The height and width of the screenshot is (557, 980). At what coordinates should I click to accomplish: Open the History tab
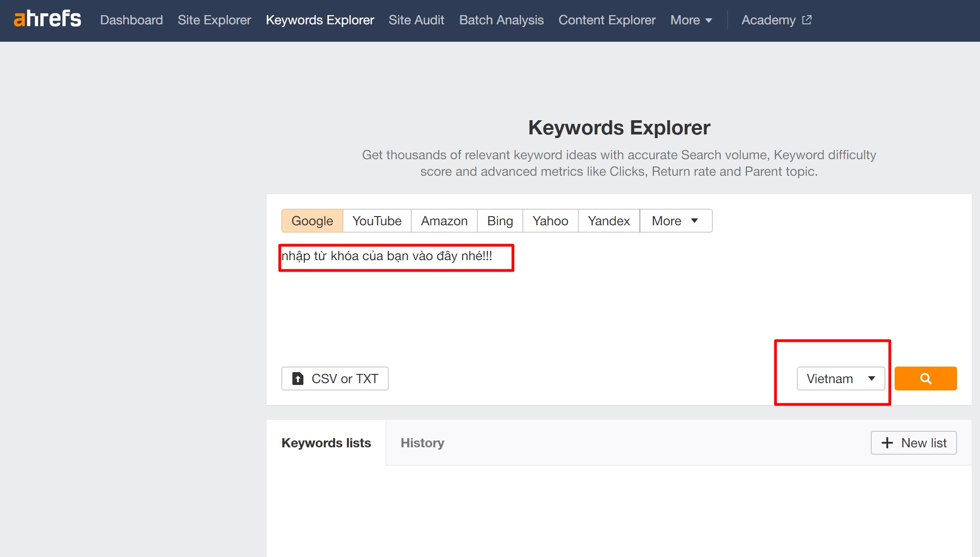(422, 443)
